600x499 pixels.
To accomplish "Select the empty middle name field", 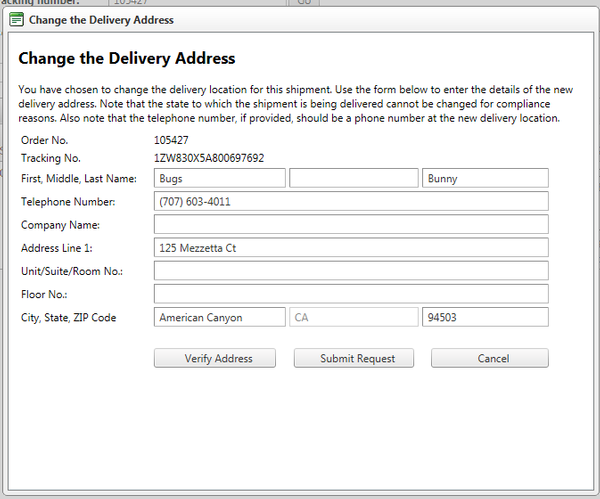I will (x=354, y=178).
